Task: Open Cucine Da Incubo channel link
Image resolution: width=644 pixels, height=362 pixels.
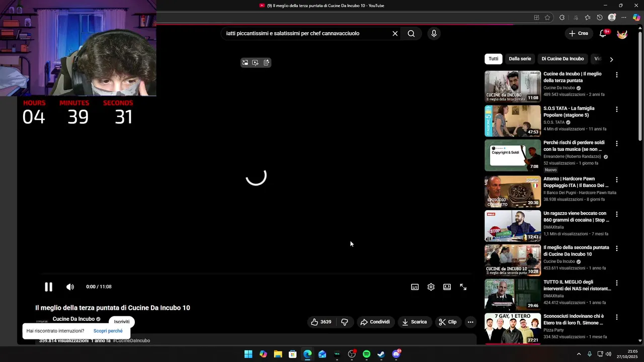Action: (x=73, y=319)
